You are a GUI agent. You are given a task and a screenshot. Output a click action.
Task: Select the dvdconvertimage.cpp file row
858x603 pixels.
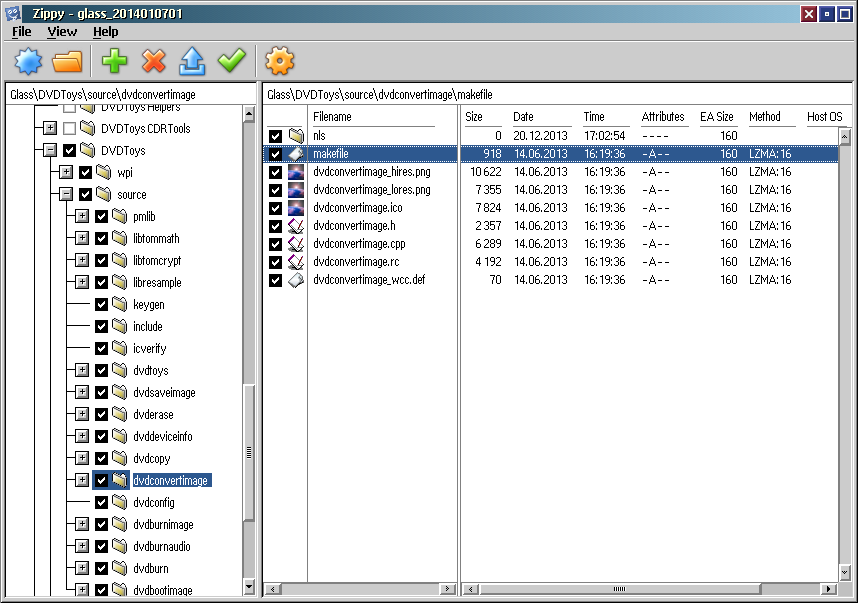point(358,244)
